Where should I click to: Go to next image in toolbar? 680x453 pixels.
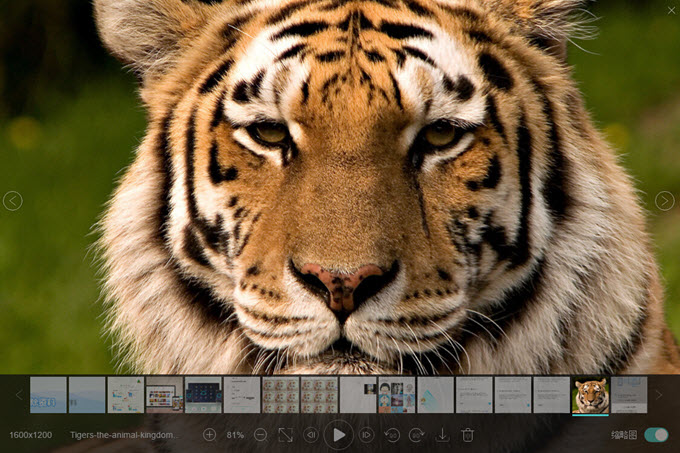tap(366, 435)
